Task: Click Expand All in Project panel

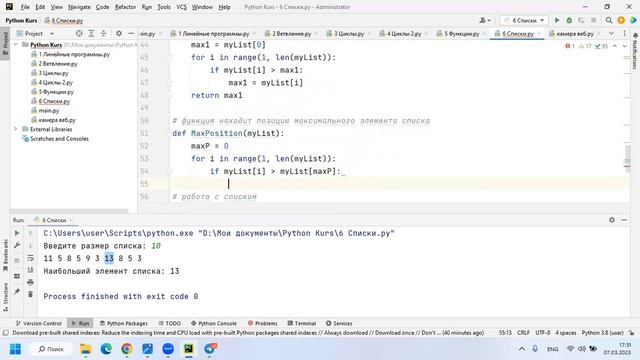Action: coord(91,33)
